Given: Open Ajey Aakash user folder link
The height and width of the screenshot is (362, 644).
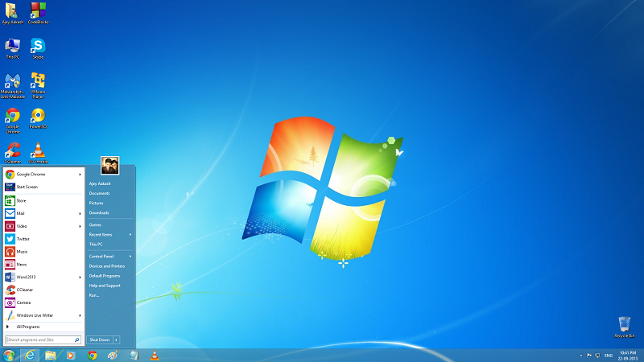Looking at the screenshot, I should 100,183.
